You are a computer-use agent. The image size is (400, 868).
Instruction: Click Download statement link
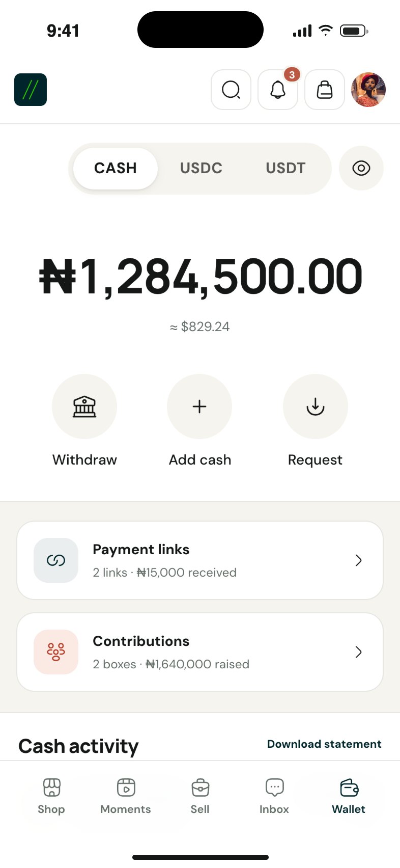324,744
